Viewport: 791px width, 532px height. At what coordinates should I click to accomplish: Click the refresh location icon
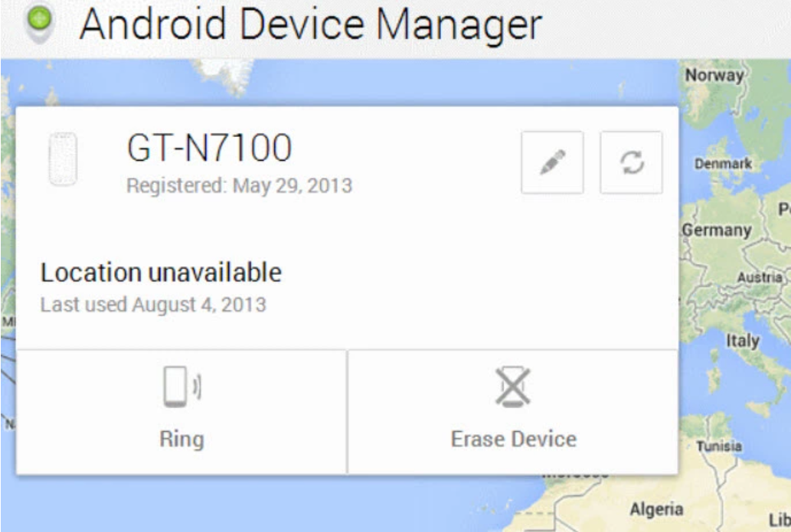click(x=631, y=162)
